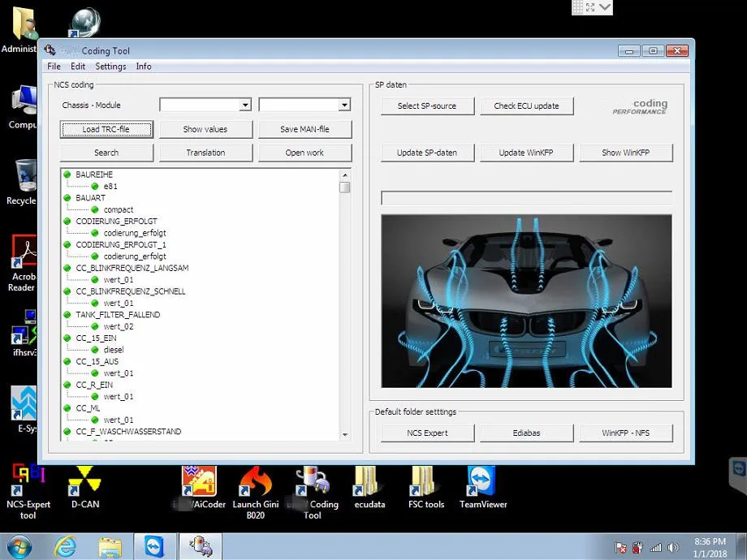Select the BAUART tree node
Viewport: 747px width, 560px height.
point(90,197)
